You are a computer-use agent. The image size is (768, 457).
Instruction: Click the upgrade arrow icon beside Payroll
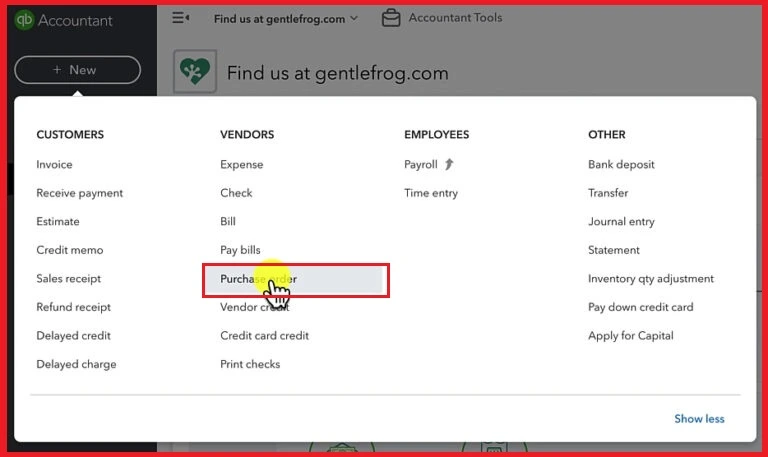(x=449, y=164)
